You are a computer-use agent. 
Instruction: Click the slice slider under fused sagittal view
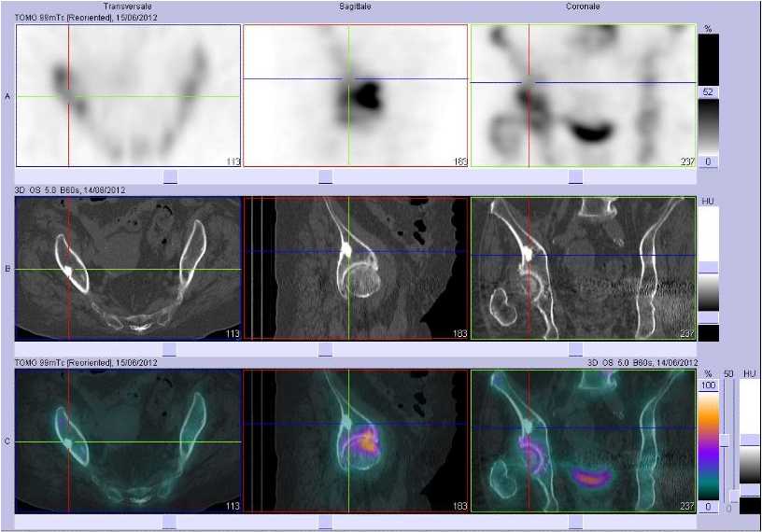326,523
